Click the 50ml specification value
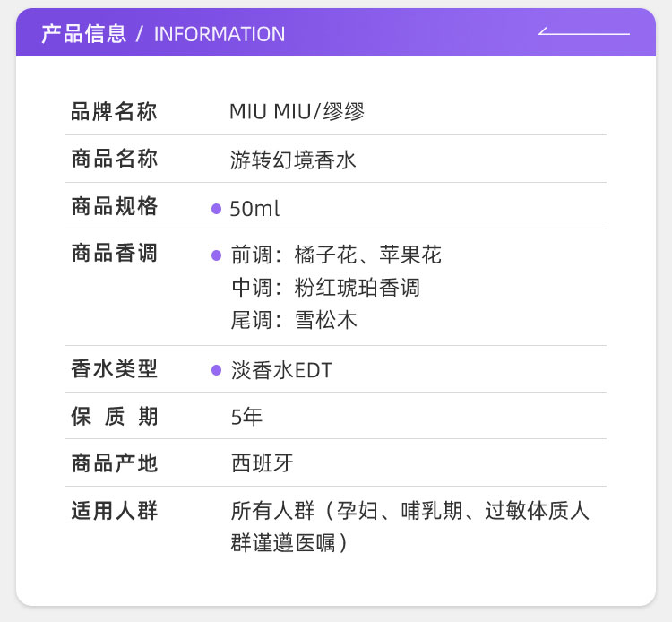Screen dimensions: 672x622 coord(255,209)
